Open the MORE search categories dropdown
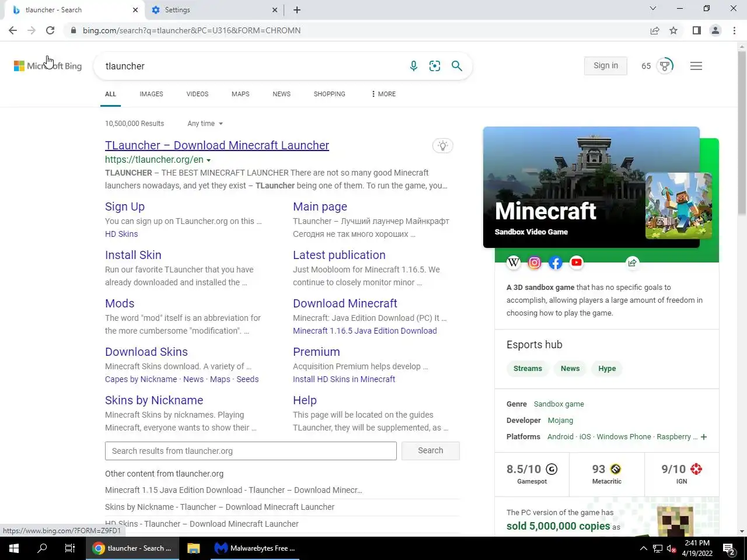747x560 pixels. pos(383,94)
